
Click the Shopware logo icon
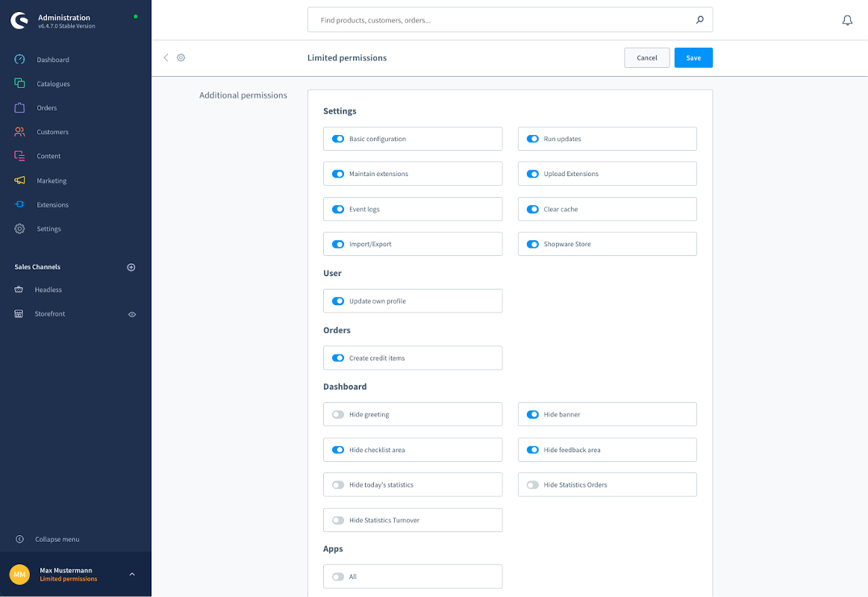[19, 20]
